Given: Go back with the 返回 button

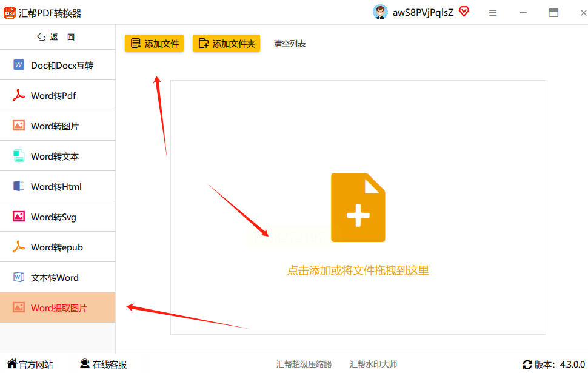Looking at the screenshot, I should (58, 37).
